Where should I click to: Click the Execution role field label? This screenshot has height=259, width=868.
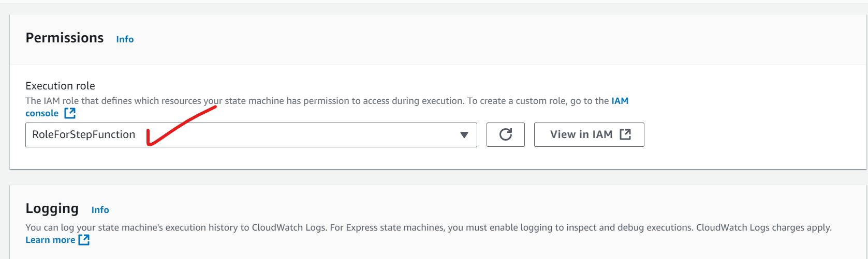(60, 86)
